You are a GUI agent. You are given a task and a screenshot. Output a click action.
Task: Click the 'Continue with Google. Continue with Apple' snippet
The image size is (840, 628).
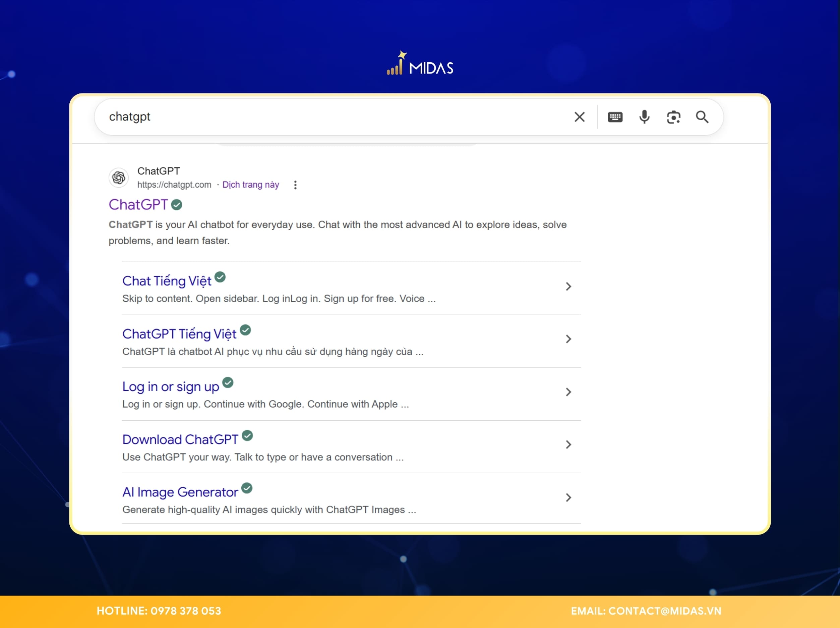pyautogui.click(x=265, y=404)
